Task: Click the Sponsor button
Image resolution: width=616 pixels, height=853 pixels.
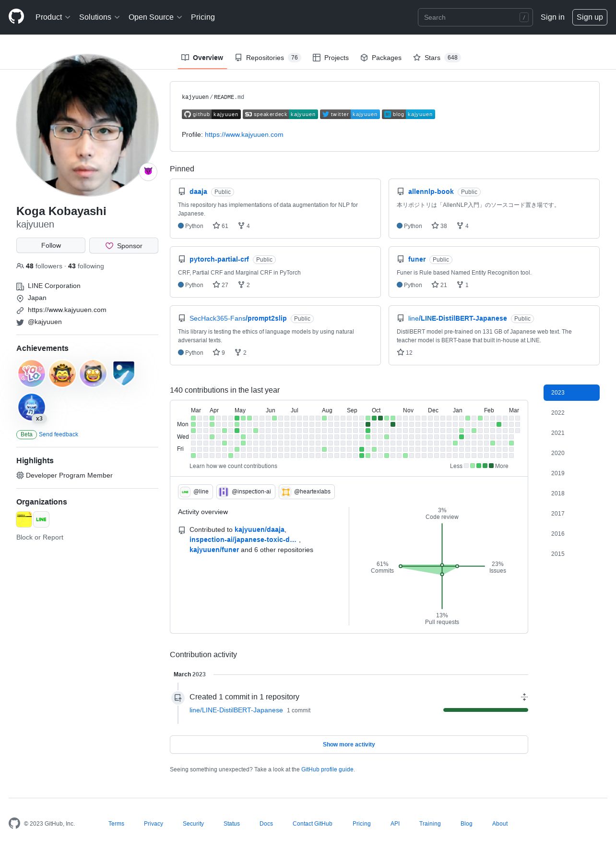Action: tap(124, 245)
